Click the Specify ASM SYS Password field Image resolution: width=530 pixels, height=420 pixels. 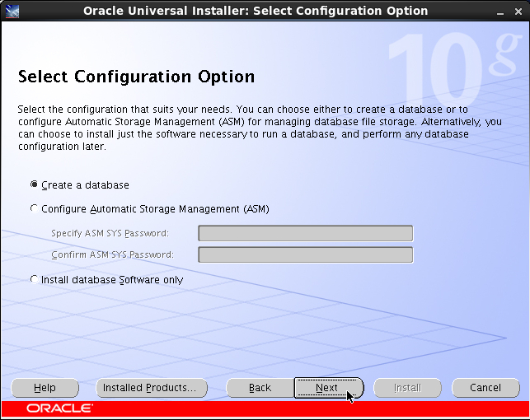pos(306,233)
